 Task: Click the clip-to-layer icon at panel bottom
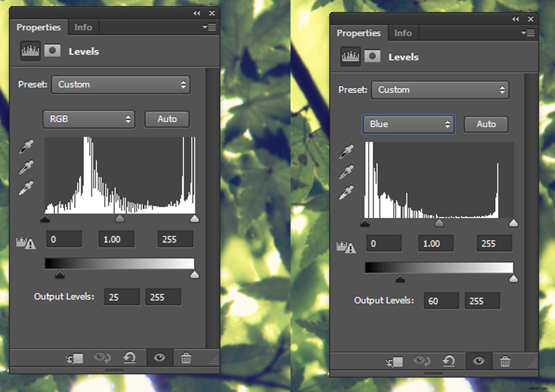point(74,358)
